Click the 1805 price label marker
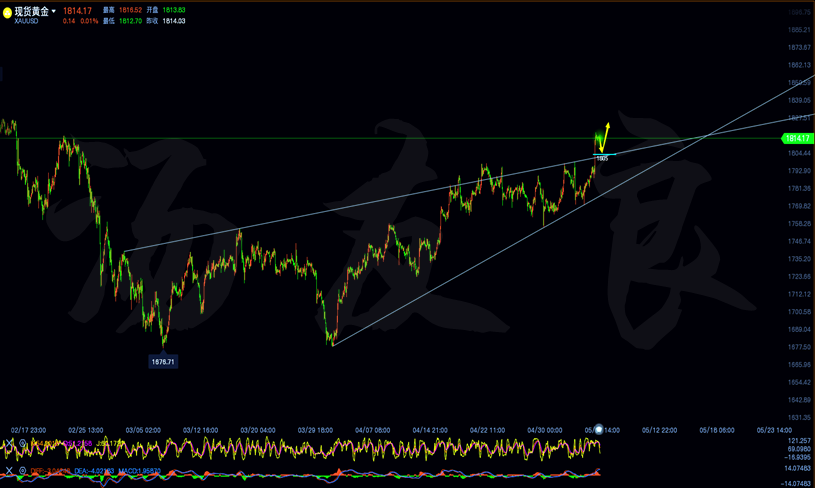 click(602, 158)
